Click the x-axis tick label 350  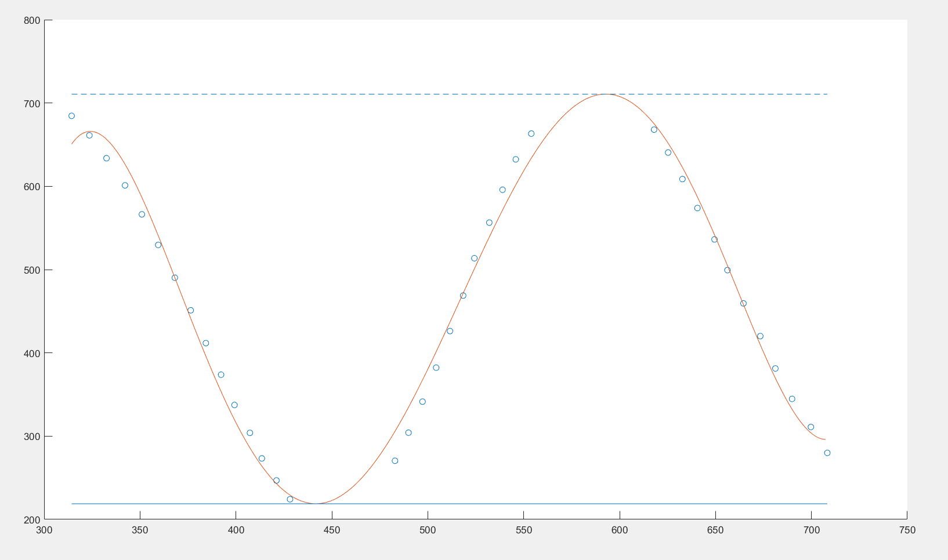coord(140,530)
